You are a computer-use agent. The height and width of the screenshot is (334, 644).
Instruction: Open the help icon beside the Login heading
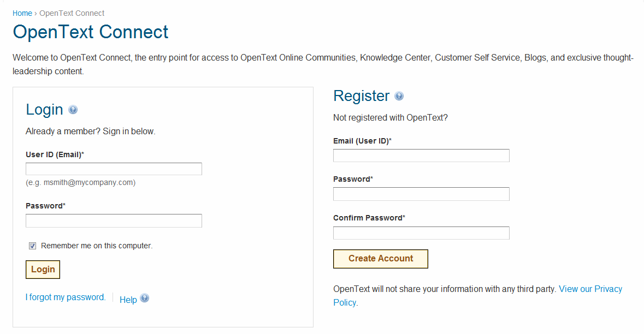pos(73,109)
